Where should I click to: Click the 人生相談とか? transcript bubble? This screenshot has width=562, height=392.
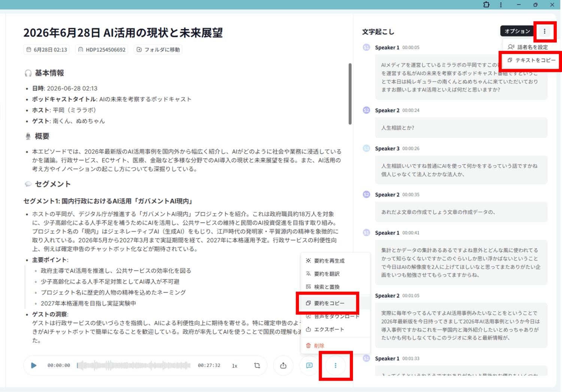pyautogui.click(x=461, y=128)
